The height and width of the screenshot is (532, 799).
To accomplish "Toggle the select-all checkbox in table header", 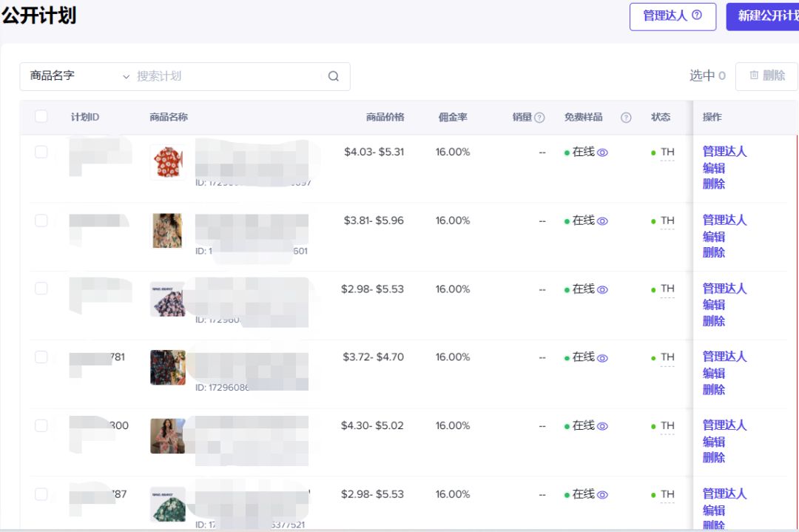I will (41, 117).
